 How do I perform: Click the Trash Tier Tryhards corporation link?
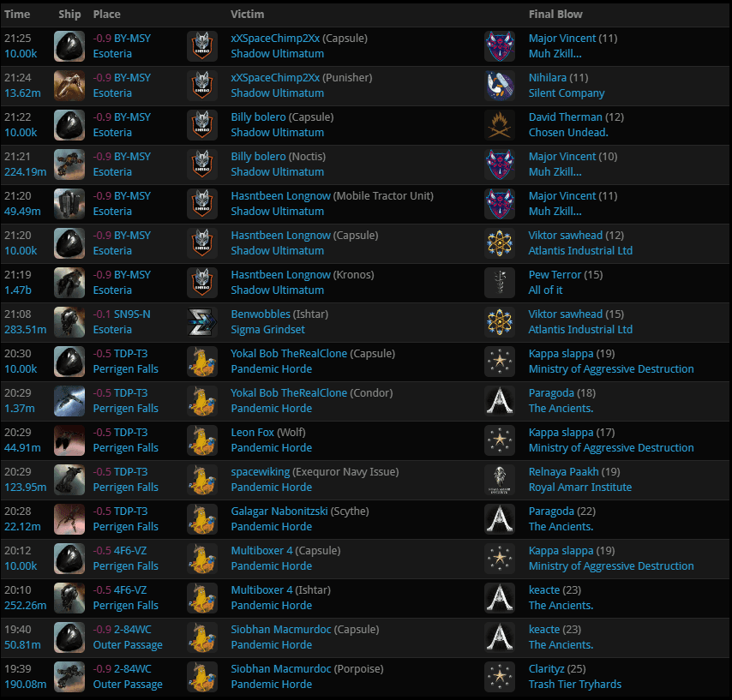click(x=574, y=684)
